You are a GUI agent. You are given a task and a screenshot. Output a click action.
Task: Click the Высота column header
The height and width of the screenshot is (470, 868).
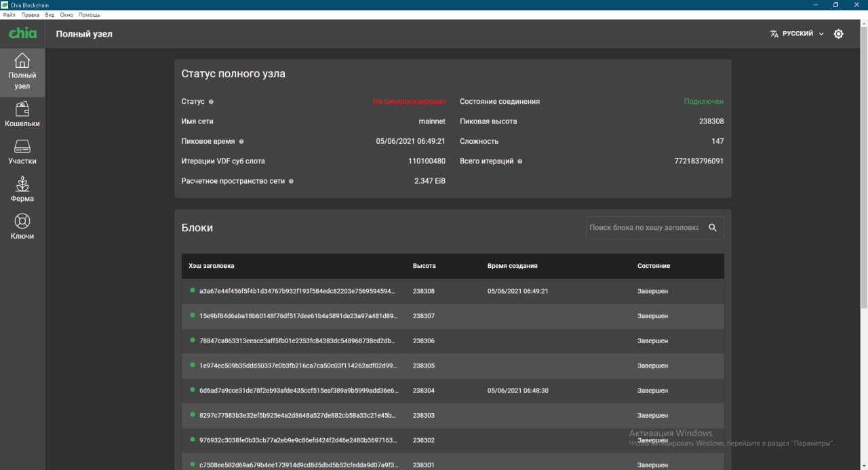425,266
